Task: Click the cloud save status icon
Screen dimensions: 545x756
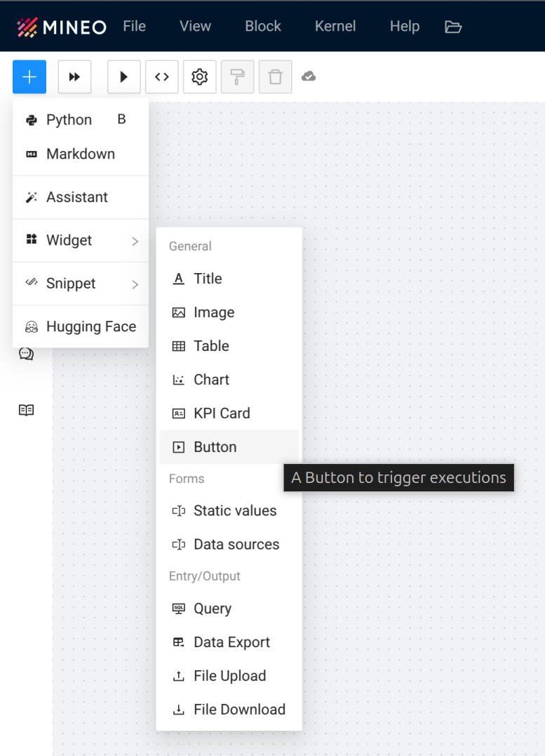Action: (309, 77)
